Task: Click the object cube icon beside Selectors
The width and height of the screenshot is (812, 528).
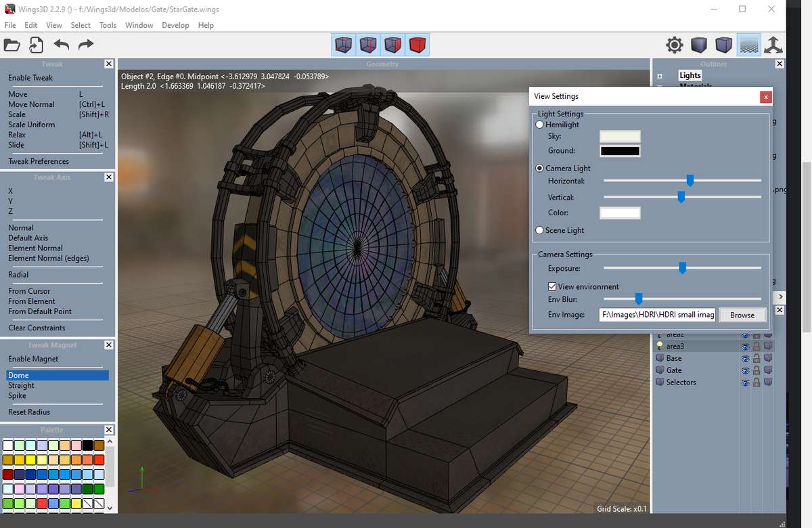Action: pos(660,382)
